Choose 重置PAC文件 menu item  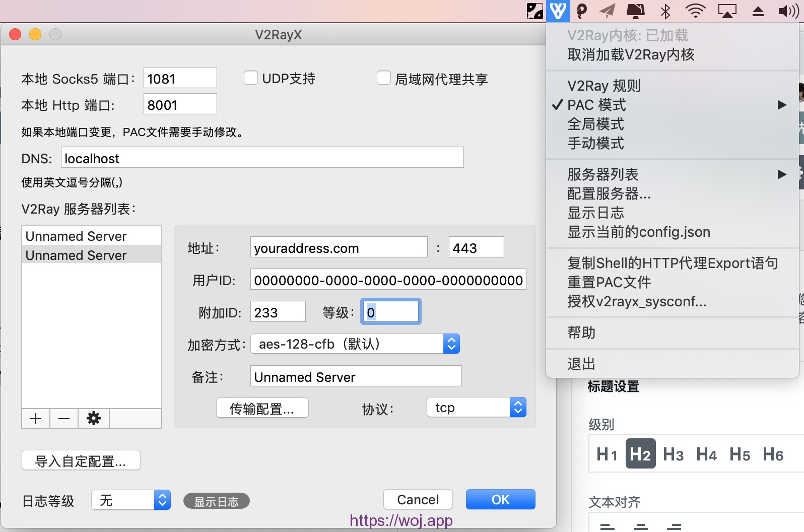tap(673, 282)
